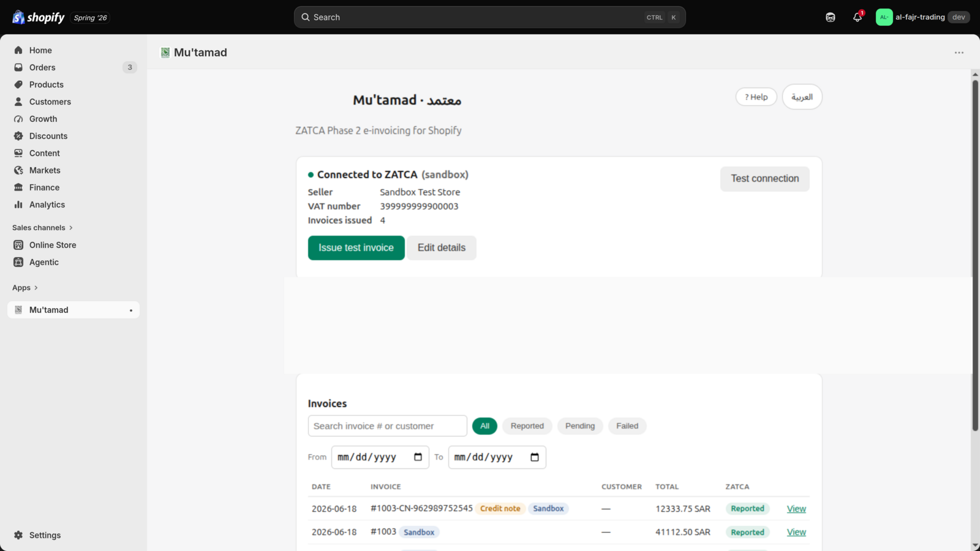Expand the Apps section

[25, 288]
